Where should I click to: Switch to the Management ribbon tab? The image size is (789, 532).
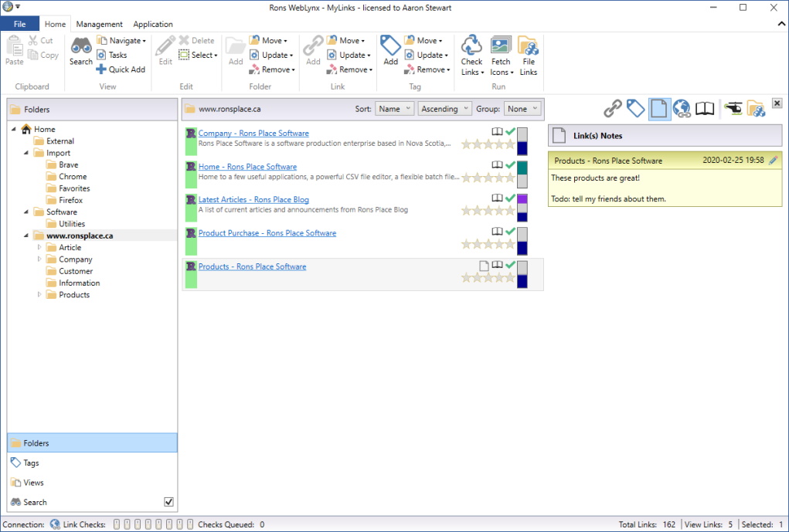point(99,24)
